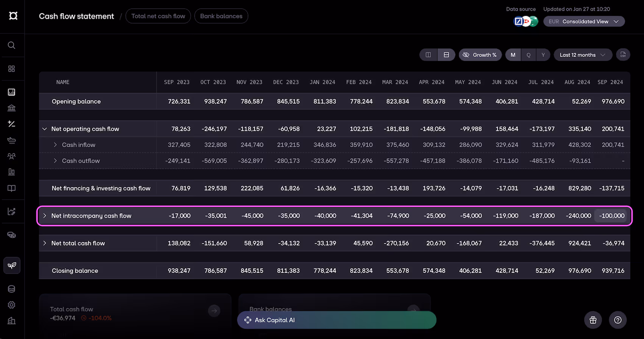Click Cash outflow value -569,005
The image size is (644, 339).
214,161
